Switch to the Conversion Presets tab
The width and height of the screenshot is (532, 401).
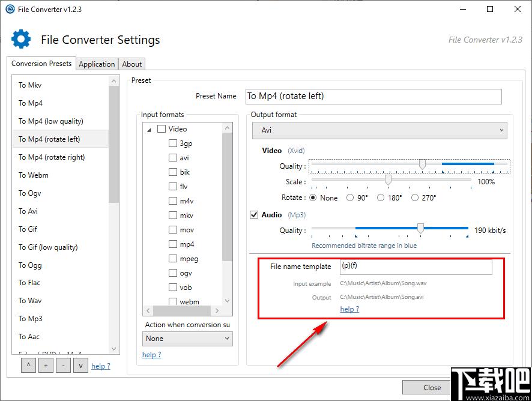click(x=41, y=64)
